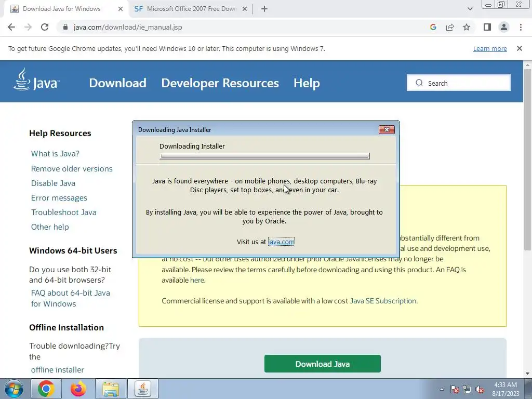Screen dimensions: 532x399
Task: Open the Windows Start button
Action: coord(14,389)
